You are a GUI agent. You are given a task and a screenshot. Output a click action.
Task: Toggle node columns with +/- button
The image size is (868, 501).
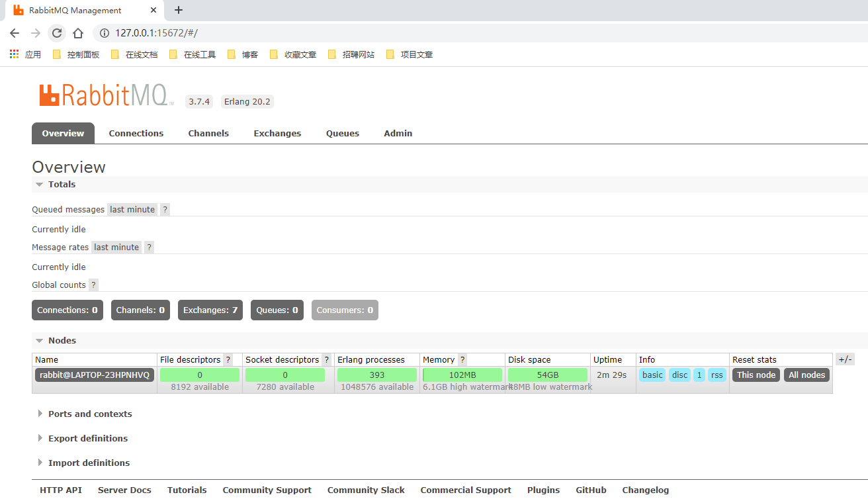845,359
